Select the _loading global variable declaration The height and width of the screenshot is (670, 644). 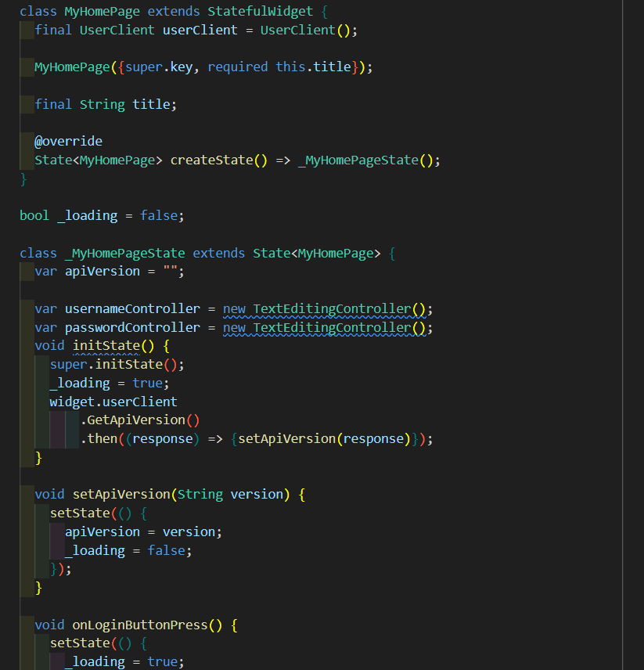tap(87, 215)
